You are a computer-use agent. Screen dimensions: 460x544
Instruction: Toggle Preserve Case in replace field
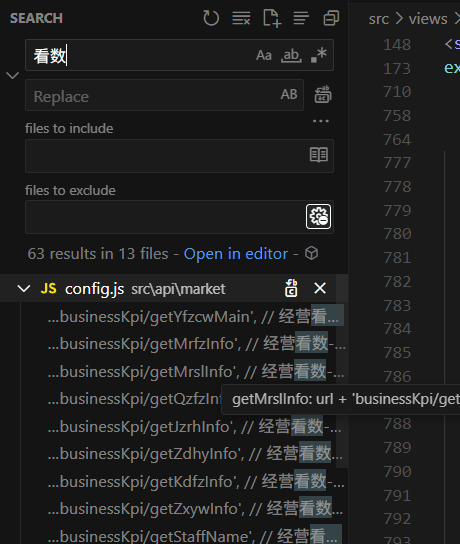coord(289,94)
